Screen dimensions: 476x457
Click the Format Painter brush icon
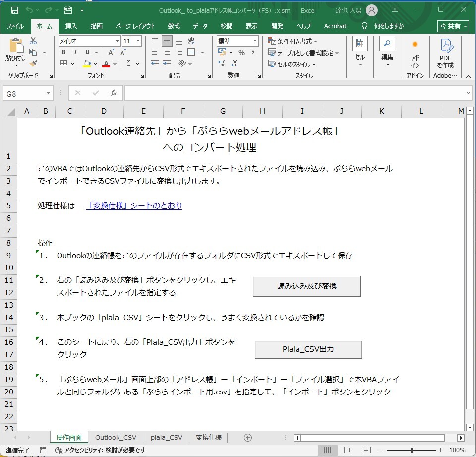pos(33,63)
